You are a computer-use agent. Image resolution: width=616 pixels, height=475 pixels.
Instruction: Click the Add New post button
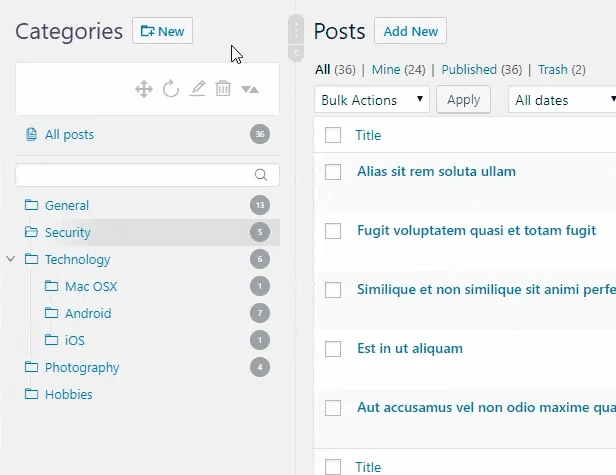pyautogui.click(x=410, y=31)
